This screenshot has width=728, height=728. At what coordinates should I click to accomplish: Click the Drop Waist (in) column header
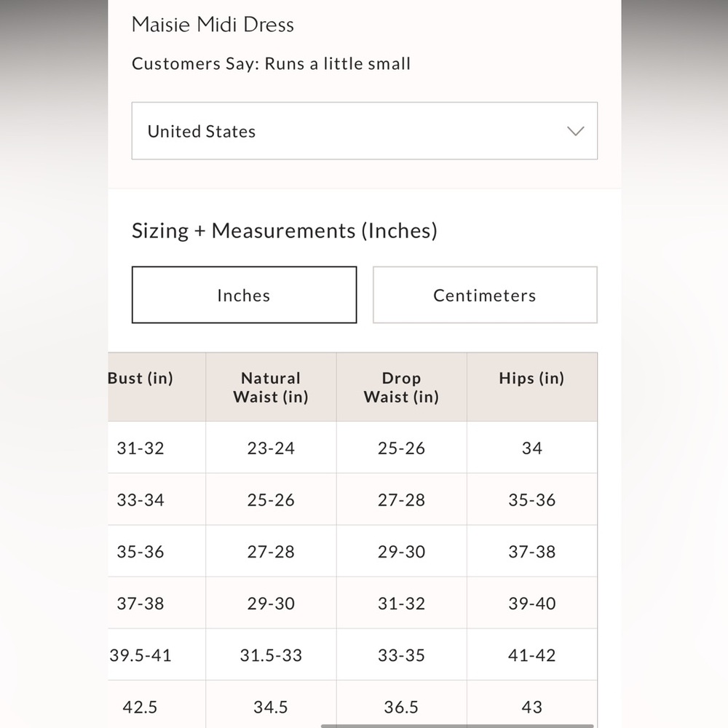(402, 387)
